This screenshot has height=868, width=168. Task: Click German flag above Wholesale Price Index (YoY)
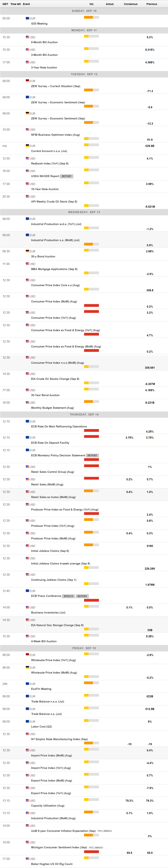[27, 655]
